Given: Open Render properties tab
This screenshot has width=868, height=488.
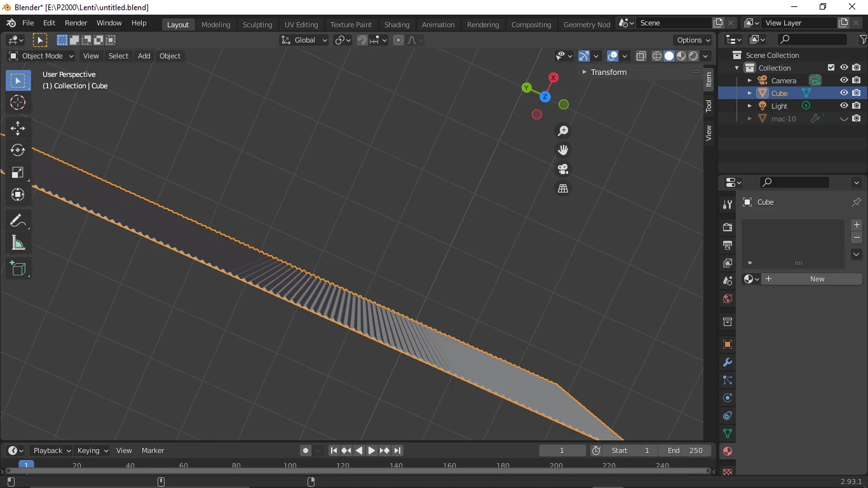Looking at the screenshot, I should click(728, 227).
